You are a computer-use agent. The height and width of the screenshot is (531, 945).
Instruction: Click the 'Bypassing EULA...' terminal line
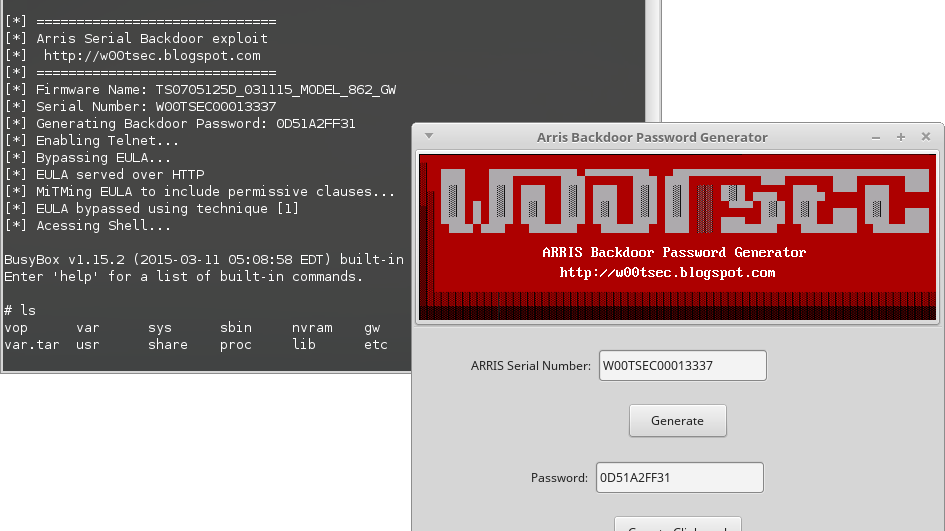pos(88,157)
